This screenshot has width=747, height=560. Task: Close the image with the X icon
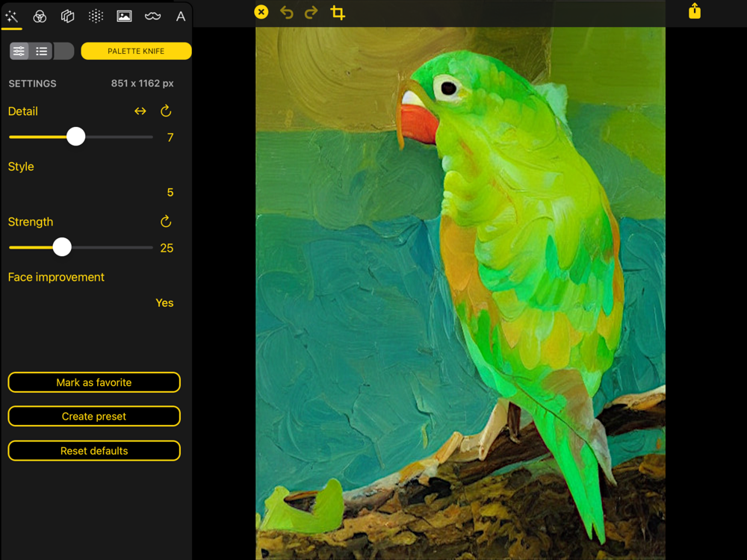(261, 12)
